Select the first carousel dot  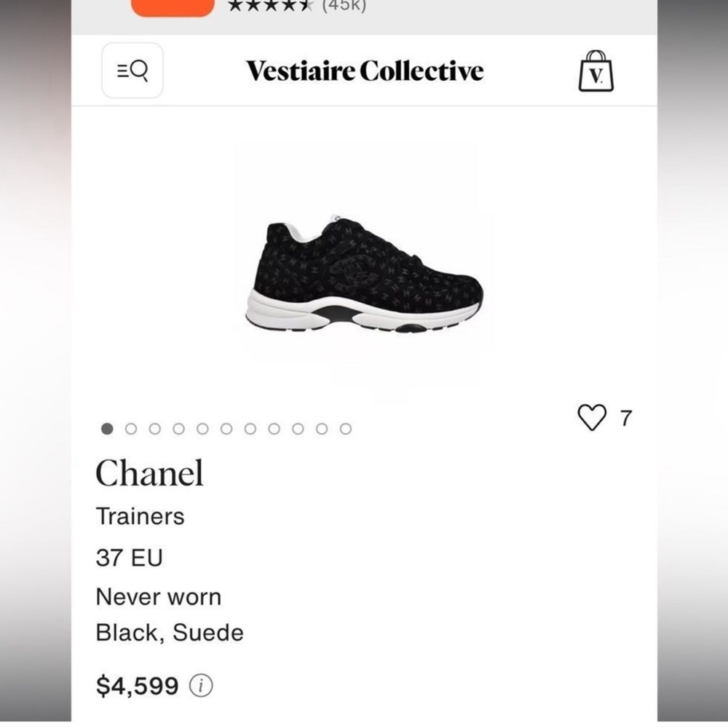tap(108, 429)
